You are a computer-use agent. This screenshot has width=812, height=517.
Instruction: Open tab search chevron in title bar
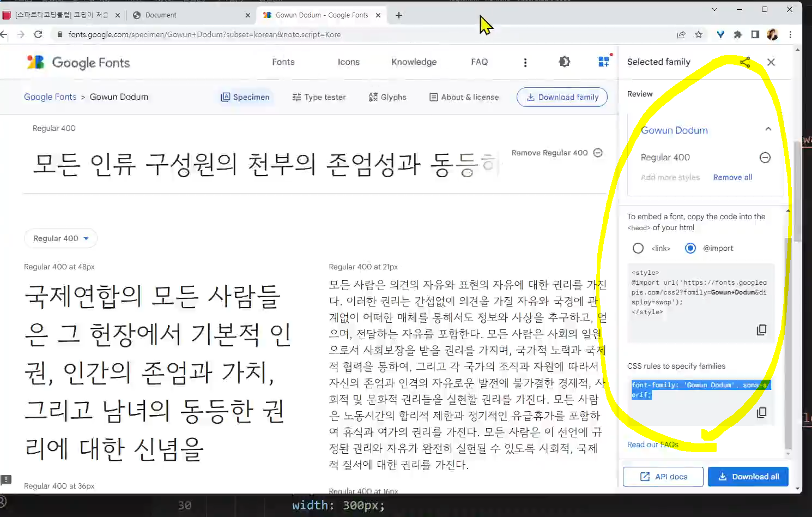click(714, 9)
